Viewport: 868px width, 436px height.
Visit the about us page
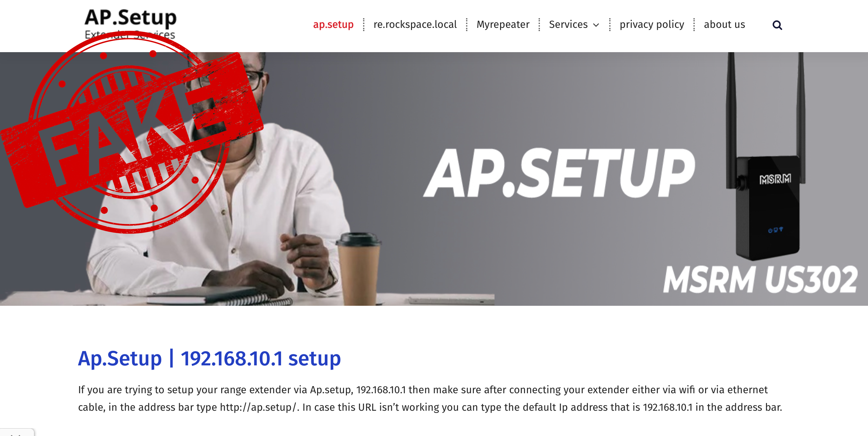coord(725,24)
